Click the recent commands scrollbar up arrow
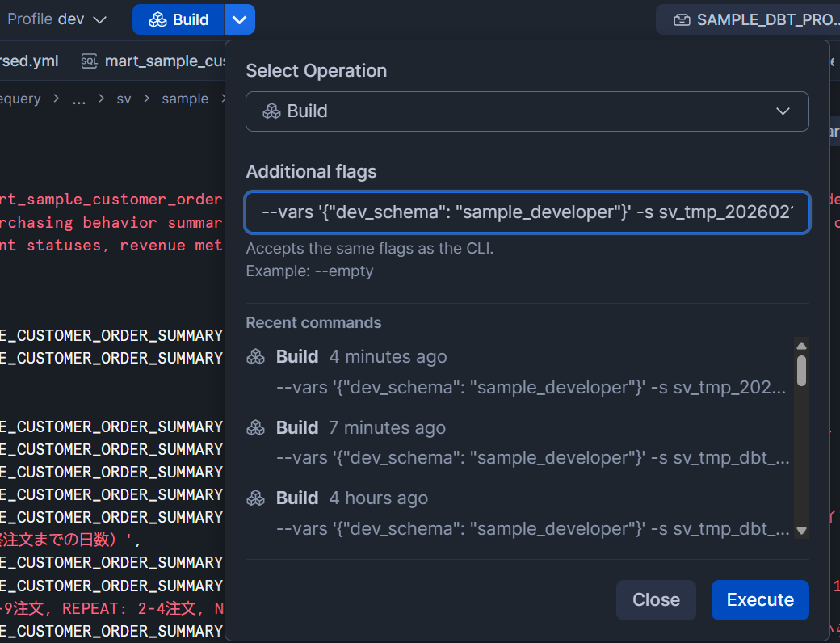This screenshot has width=840, height=643. click(x=801, y=346)
